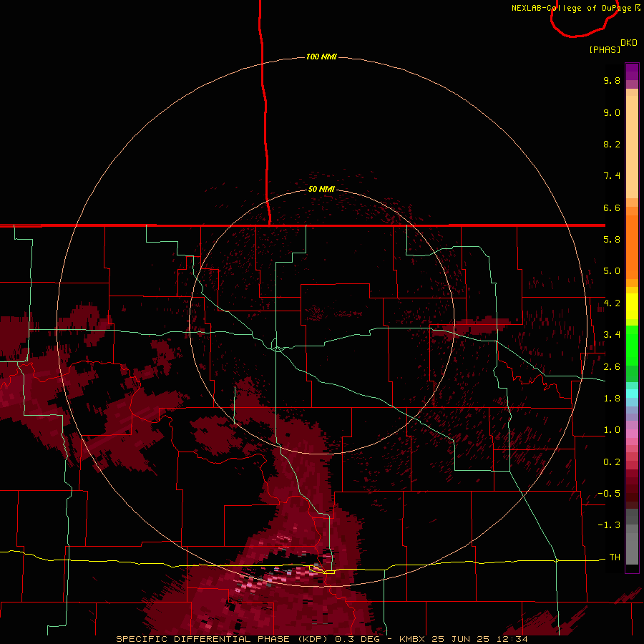Screen dimensions: 644x644
Task: Click the 5.0 scale value label
Action: pos(612,271)
